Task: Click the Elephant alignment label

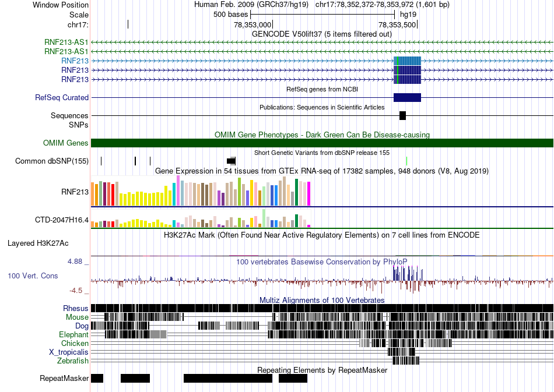Action: coord(73,334)
